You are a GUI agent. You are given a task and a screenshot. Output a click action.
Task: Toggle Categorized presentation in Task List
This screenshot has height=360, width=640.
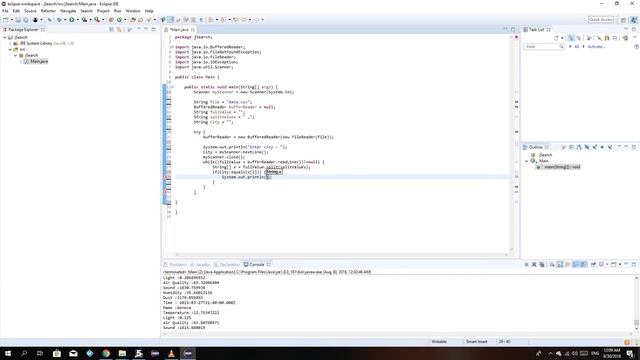(x=571, y=38)
